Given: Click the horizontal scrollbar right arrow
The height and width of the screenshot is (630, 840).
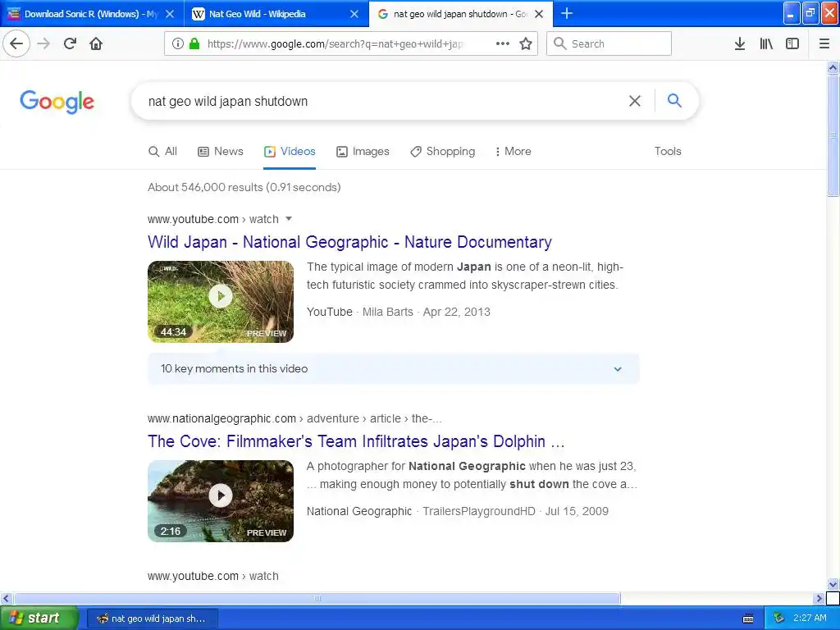Looking at the screenshot, I should tap(819, 598).
